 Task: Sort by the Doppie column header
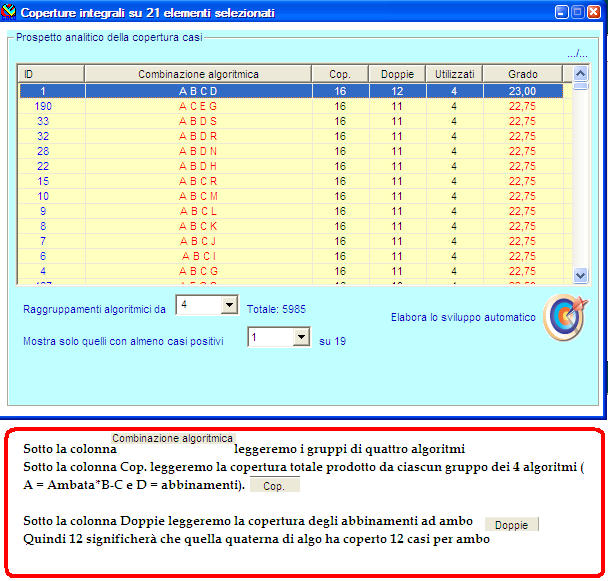pyautogui.click(x=397, y=74)
